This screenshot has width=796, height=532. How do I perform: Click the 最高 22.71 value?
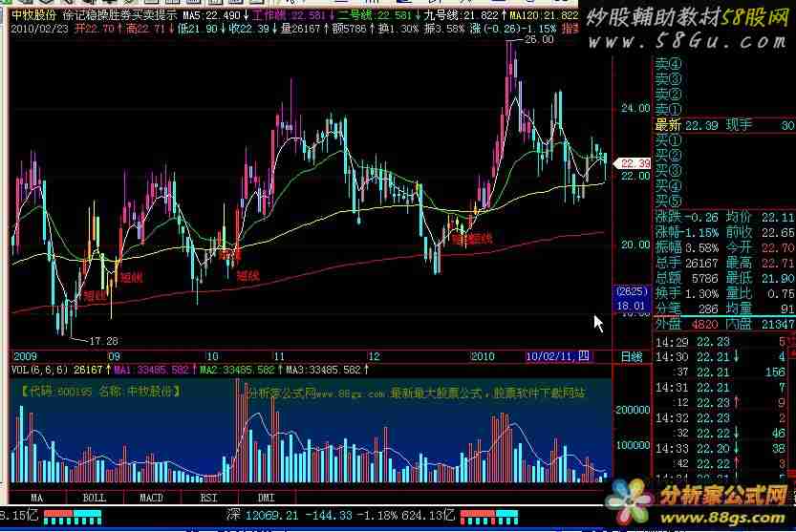(x=760, y=263)
